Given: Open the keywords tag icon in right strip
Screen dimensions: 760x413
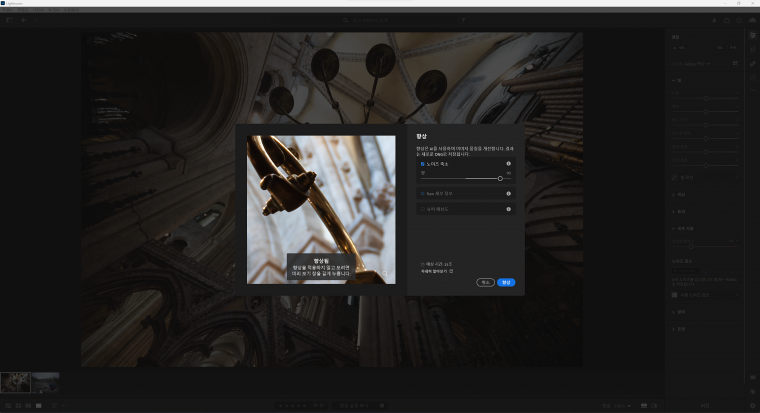Looking at the screenshot, I should 752,391.
